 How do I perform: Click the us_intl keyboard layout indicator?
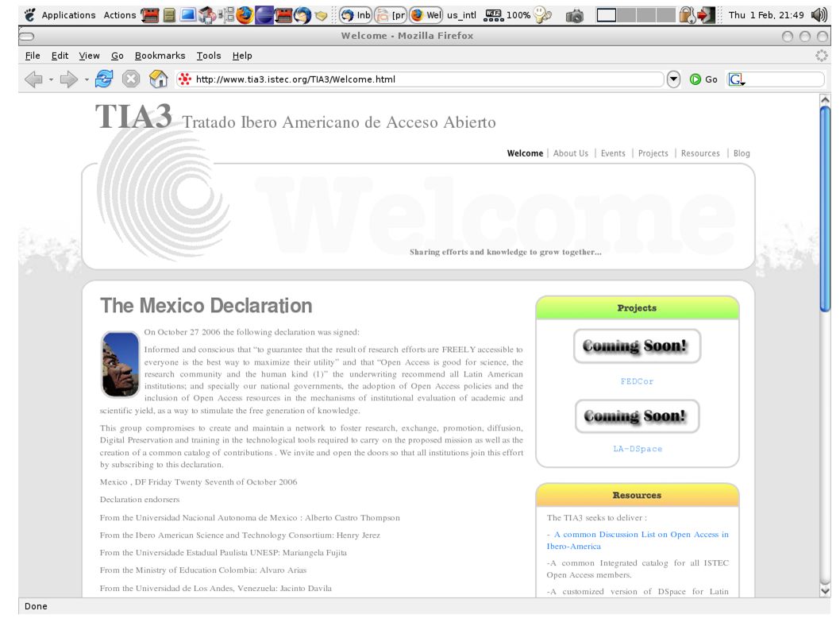point(461,15)
